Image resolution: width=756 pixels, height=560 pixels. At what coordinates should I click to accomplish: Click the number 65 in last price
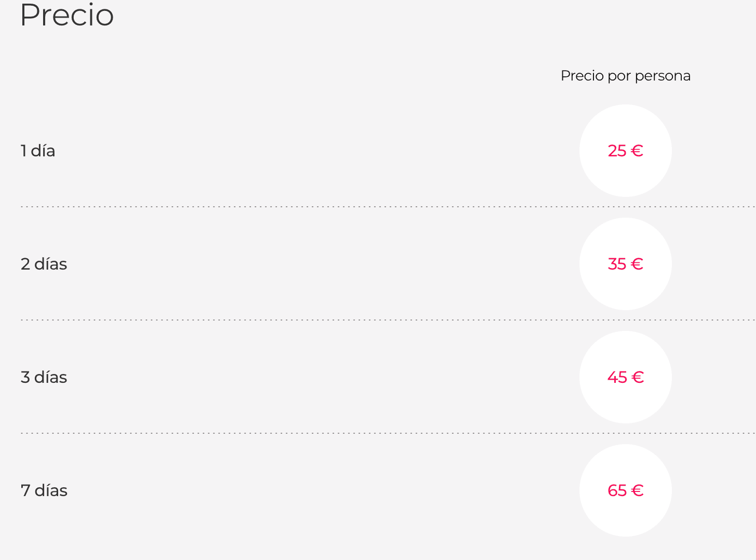click(x=617, y=490)
